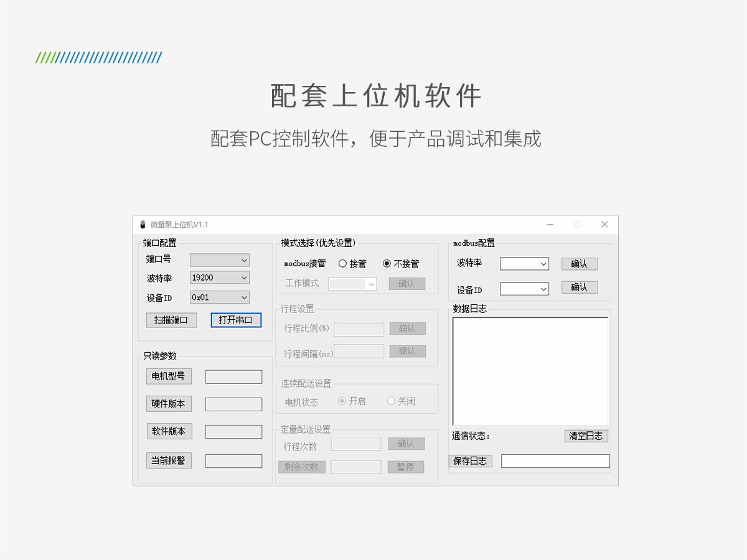Click the 扫描端口 button
The image size is (747, 560).
[171, 320]
